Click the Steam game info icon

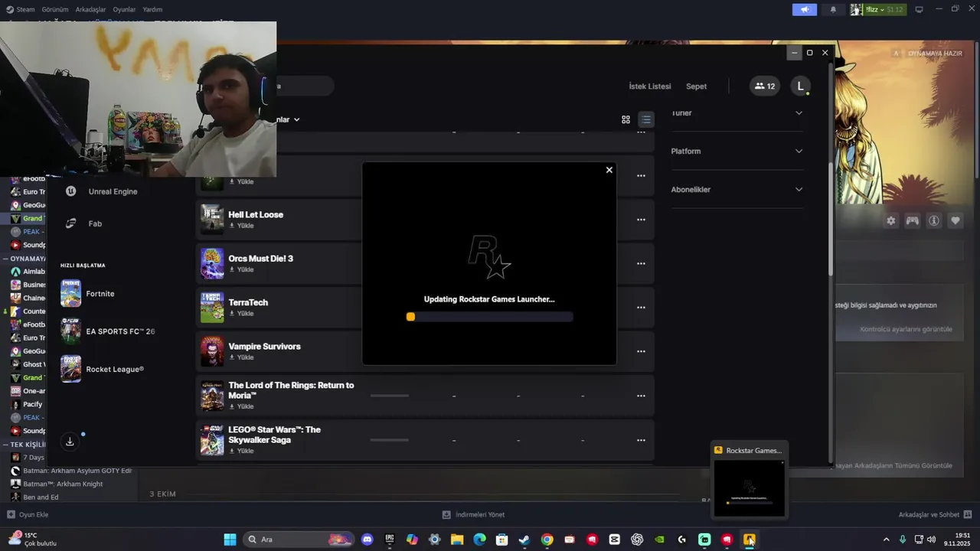click(x=934, y=220)
